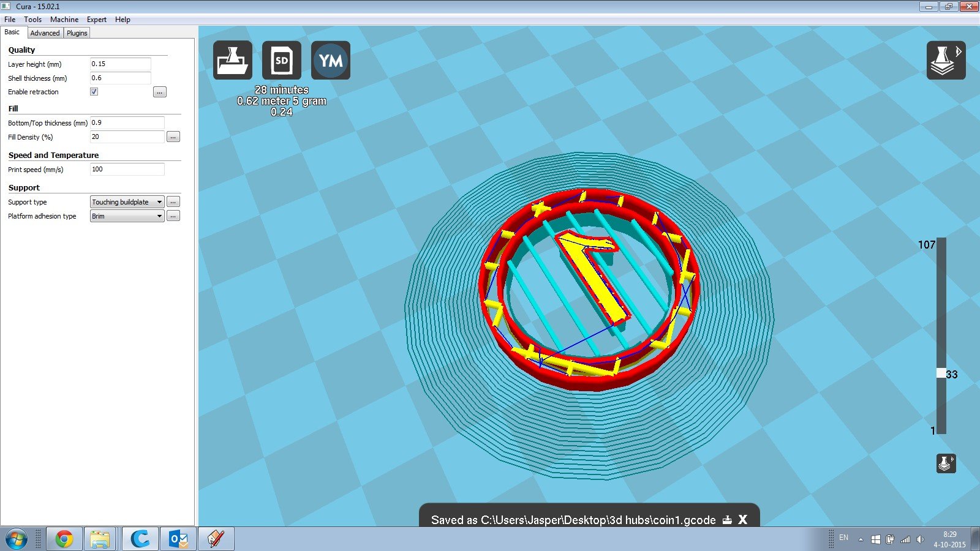This screenshot has width=980, height=551.
Task: Expand the Support type dropdown
Action: pos(127,202)
